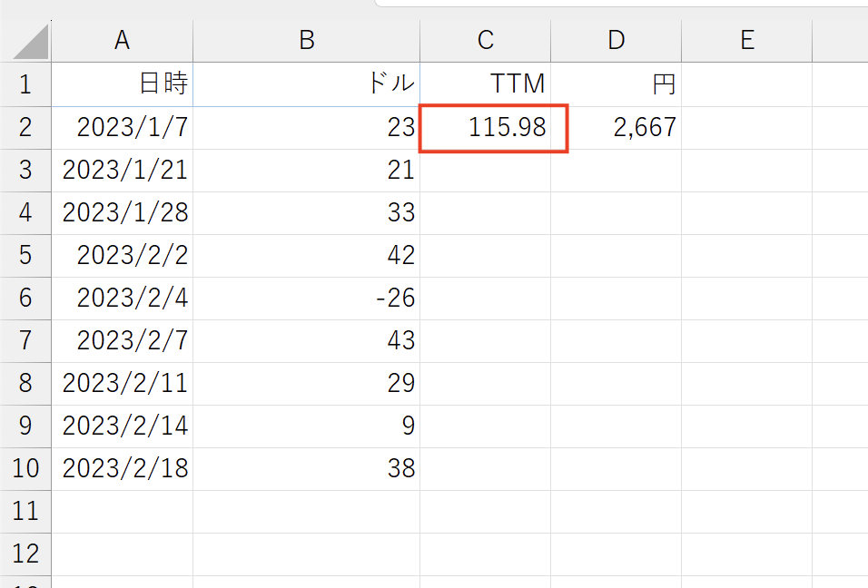Select column E header
This screenshot has width=868, height=588.
click(746, 41)
